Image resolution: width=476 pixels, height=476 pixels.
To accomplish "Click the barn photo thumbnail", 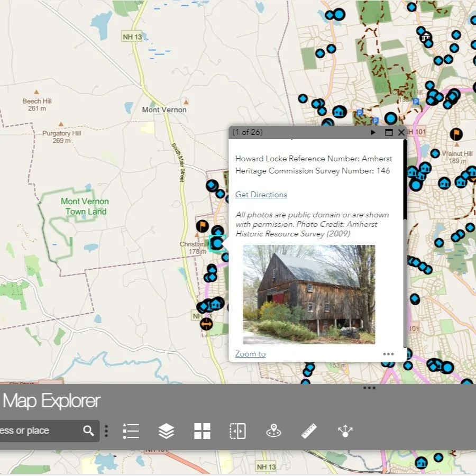I will [309, 294].
